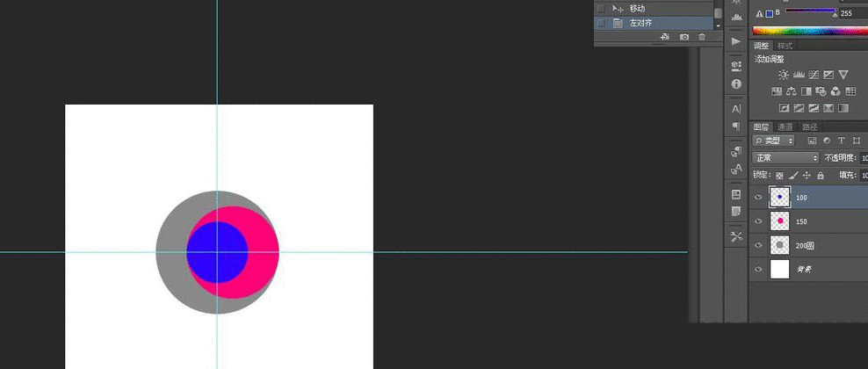Viewport: 868px width, 369px height.
Task: Hide the layer named 100
Action: pyautogui.click(x=758, y=198)
